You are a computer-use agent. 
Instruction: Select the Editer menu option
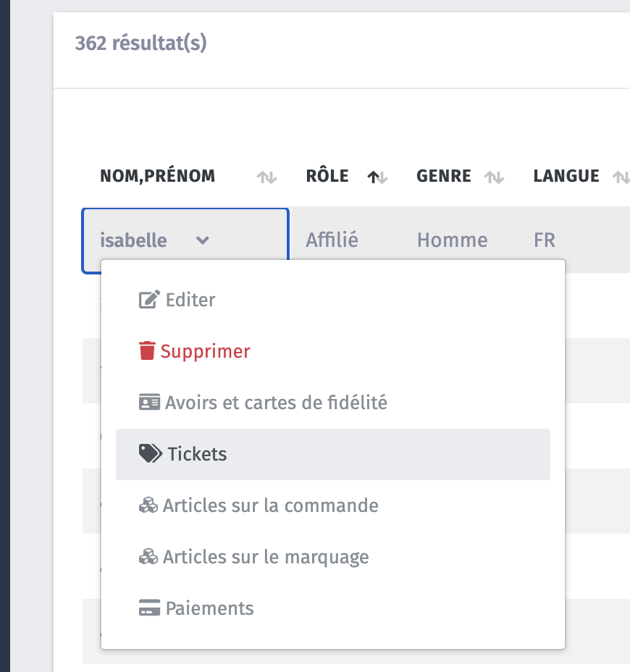click(190, 300)
